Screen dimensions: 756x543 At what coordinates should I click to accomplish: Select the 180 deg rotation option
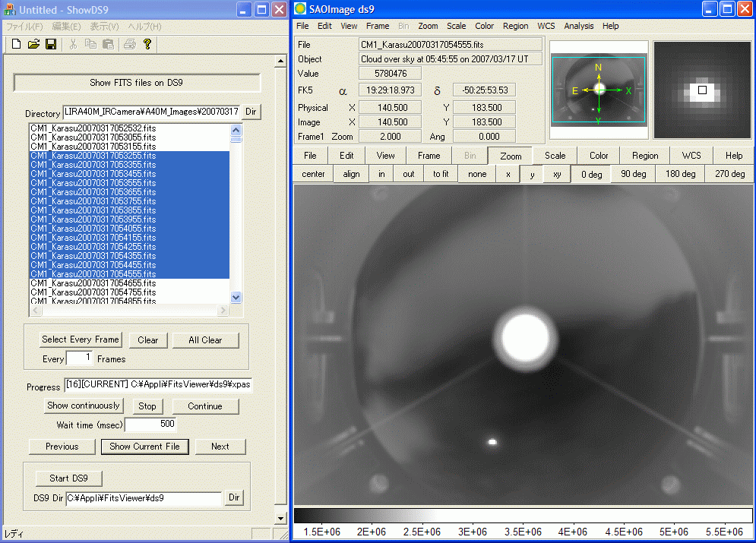pos(680,174)
